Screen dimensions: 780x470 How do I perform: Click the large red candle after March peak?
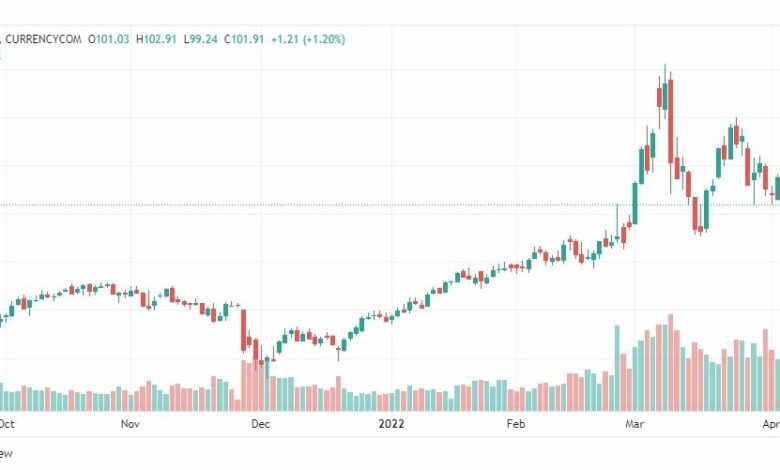pos(671,121)
